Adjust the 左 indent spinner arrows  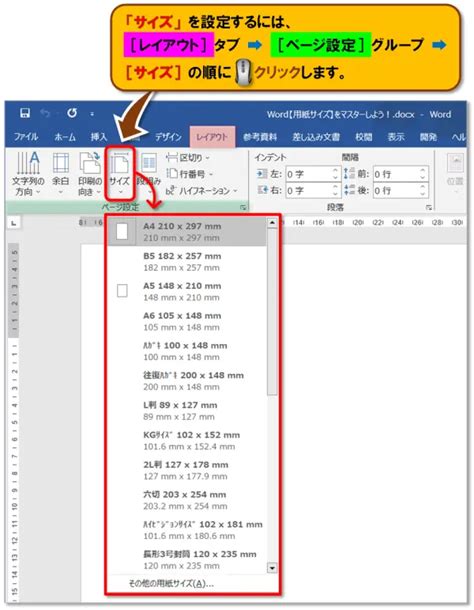335,174
